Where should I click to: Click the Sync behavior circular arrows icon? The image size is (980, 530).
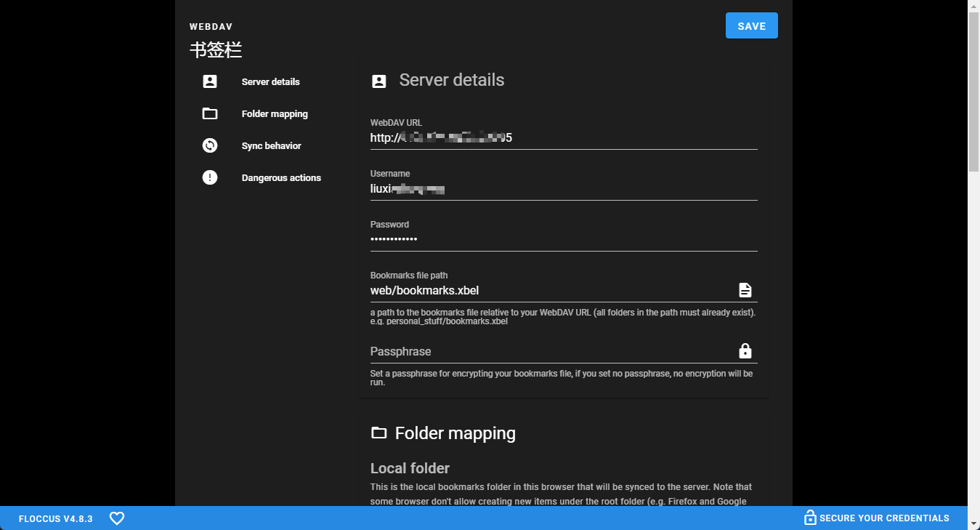[x=210, y=145]
